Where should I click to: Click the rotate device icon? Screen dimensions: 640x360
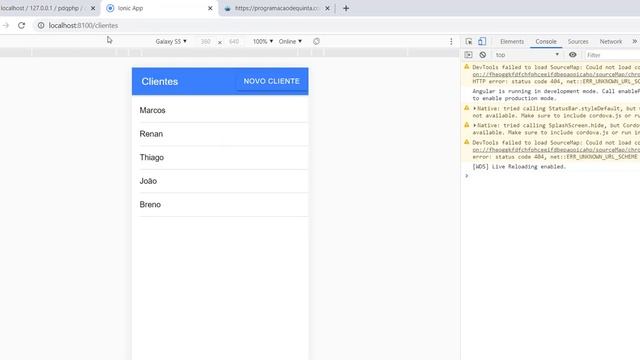(316, 41)
